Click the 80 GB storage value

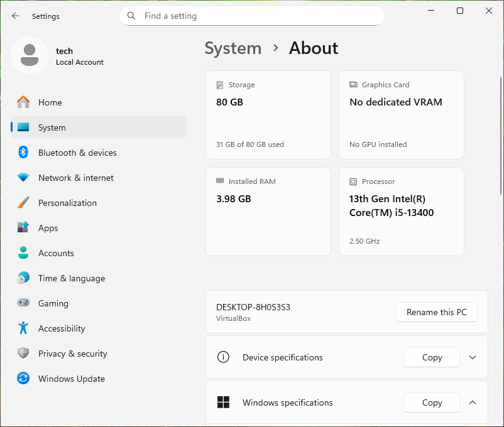229,102
